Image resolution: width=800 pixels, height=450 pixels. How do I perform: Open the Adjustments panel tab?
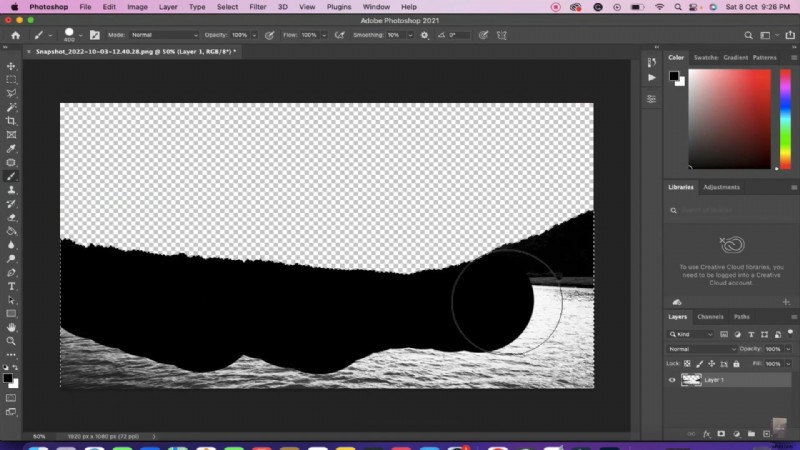pos(721,187)
